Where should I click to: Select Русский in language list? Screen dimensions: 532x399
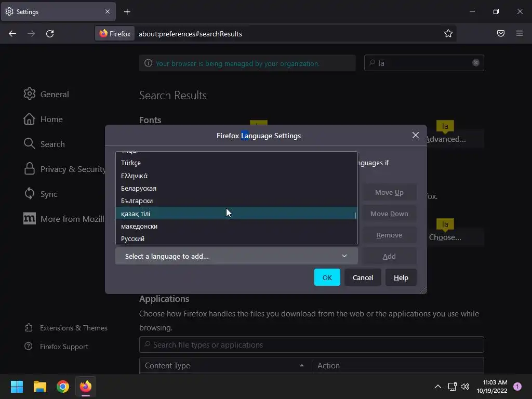tap(236, 238)
